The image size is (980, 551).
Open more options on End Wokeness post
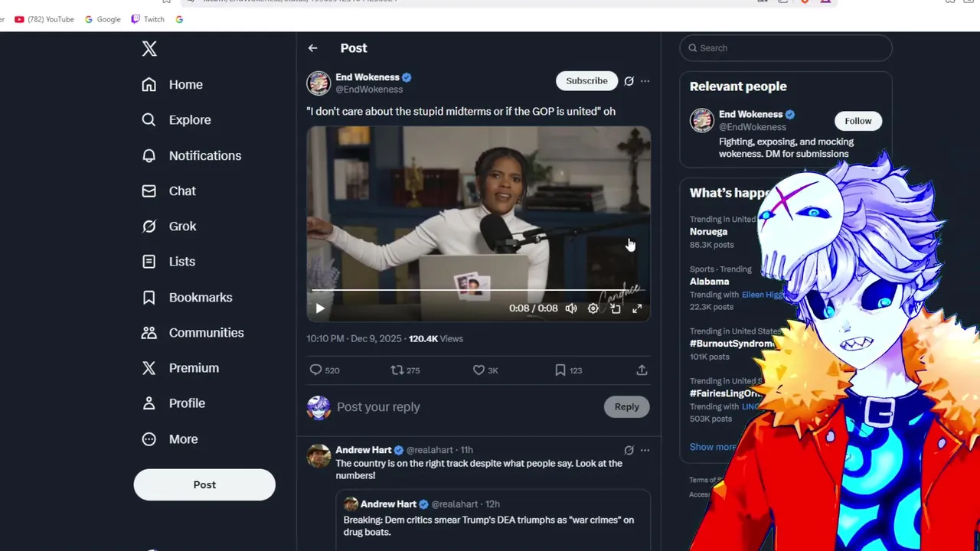click(645, 81)
